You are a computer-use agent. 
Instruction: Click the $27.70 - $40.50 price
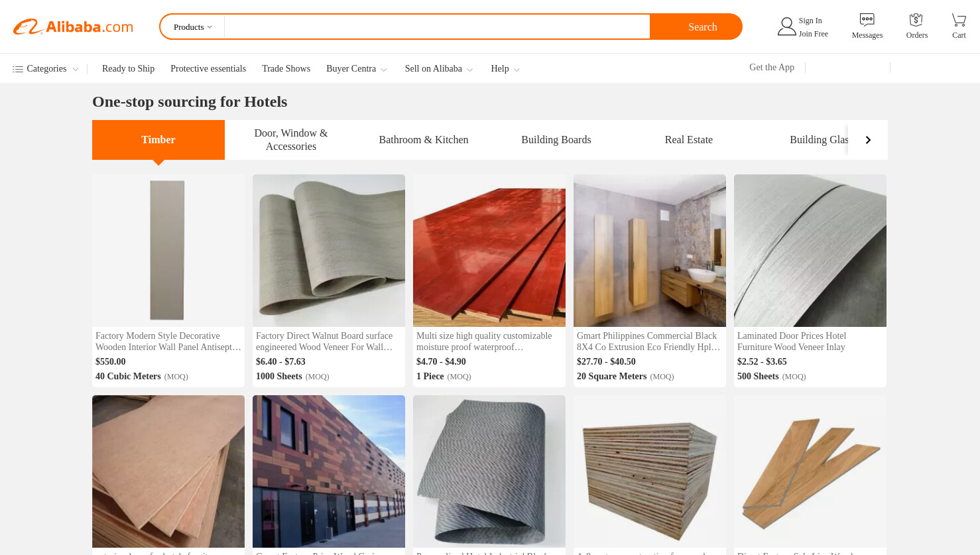tap(606, 362)
